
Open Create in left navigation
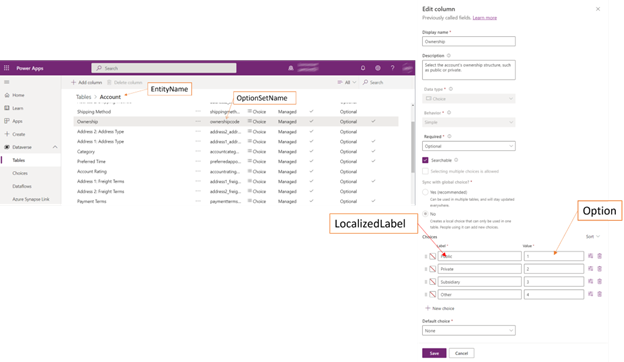pyautogui.click(x=19, y=134)
